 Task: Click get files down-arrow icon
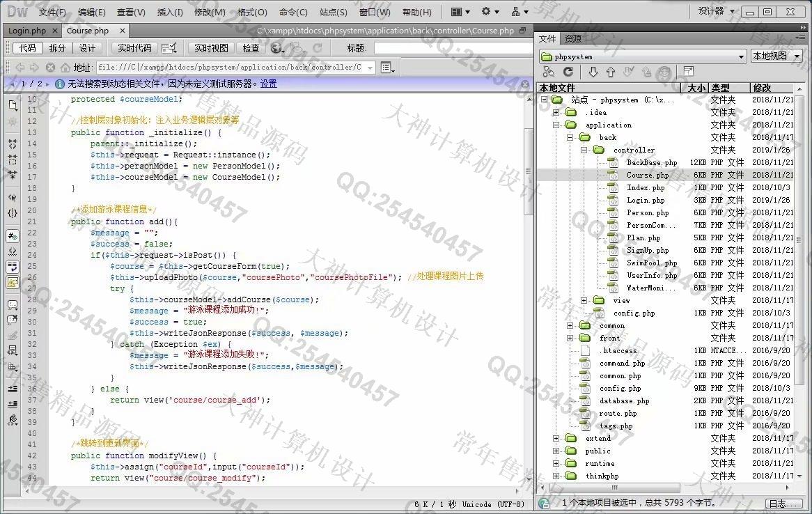[593, 72]
